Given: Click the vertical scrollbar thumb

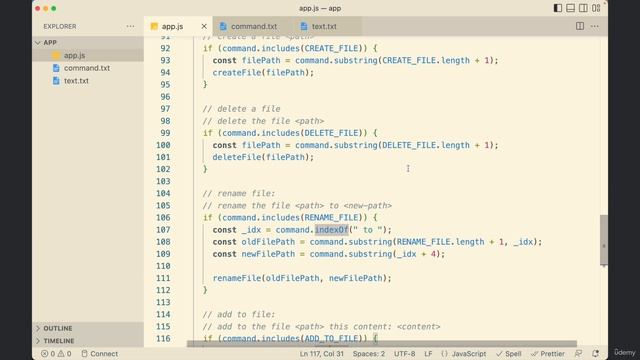Looking at the screenshot, I should (604, 240).
